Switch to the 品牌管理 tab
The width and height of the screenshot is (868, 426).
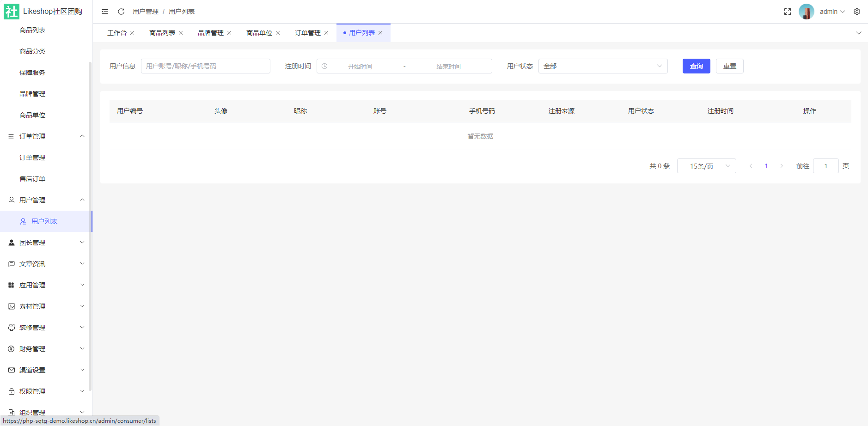pos(210,33)
